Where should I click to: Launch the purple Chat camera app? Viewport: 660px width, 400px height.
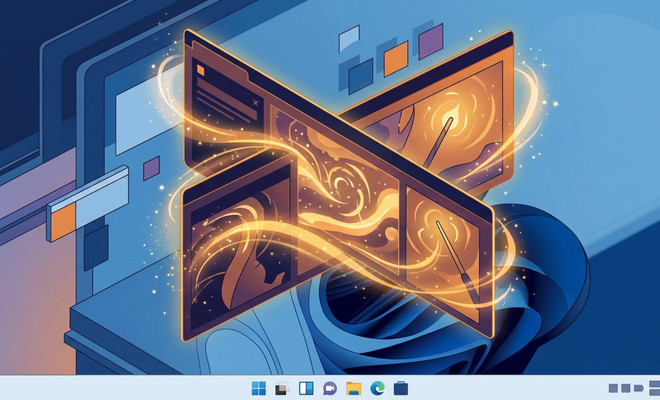tap(330, 388)
